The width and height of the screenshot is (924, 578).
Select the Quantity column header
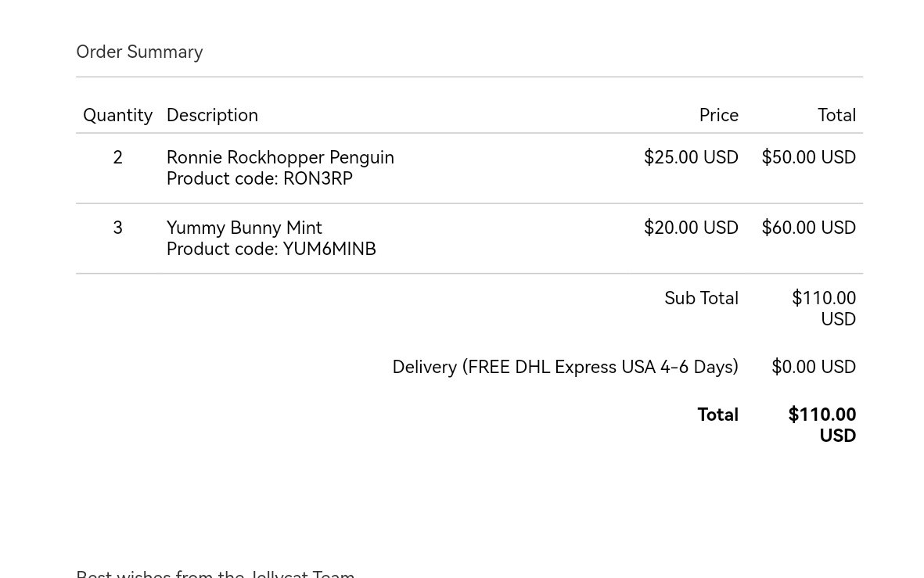click(117, 115)
